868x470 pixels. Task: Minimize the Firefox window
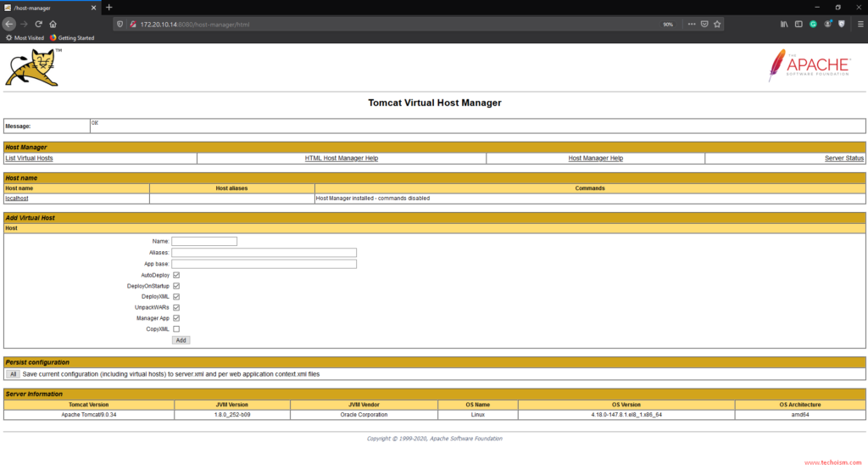(x=816, y=8)
